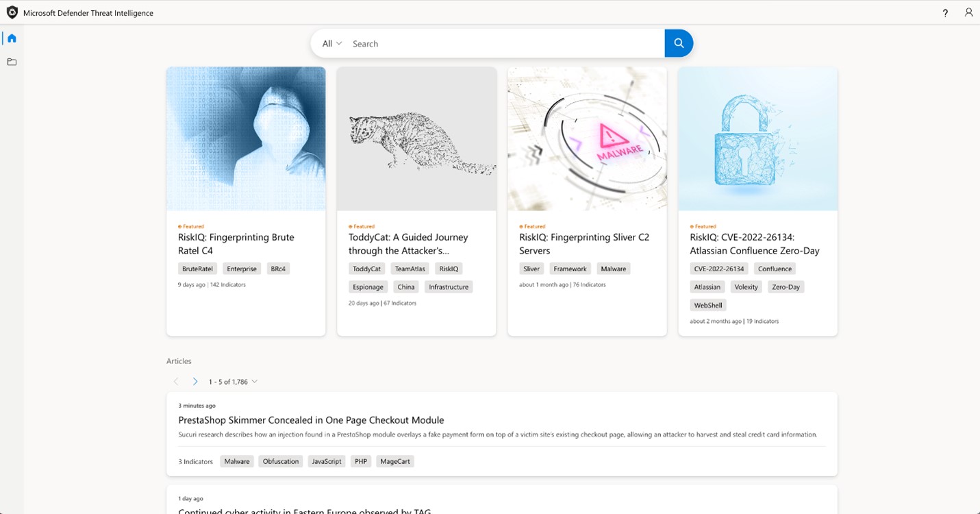
Task: Expand the articles count dropdown
Action: point(254,381)
